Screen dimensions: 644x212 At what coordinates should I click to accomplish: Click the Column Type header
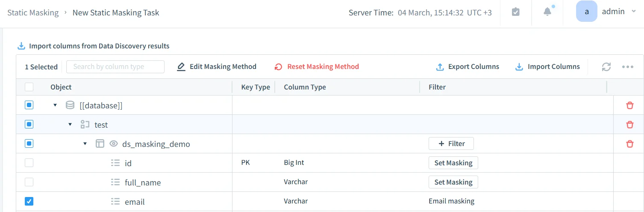point(305,87)
